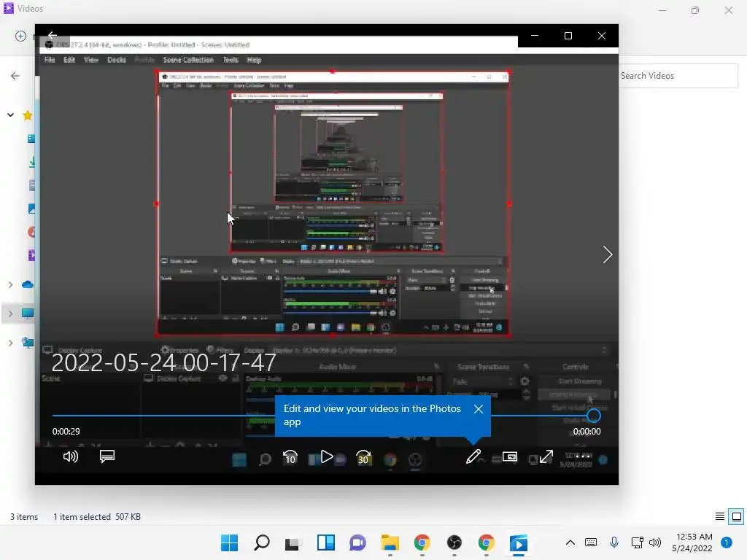Select the Network icon in sidebar

click(x=28, y=343)
